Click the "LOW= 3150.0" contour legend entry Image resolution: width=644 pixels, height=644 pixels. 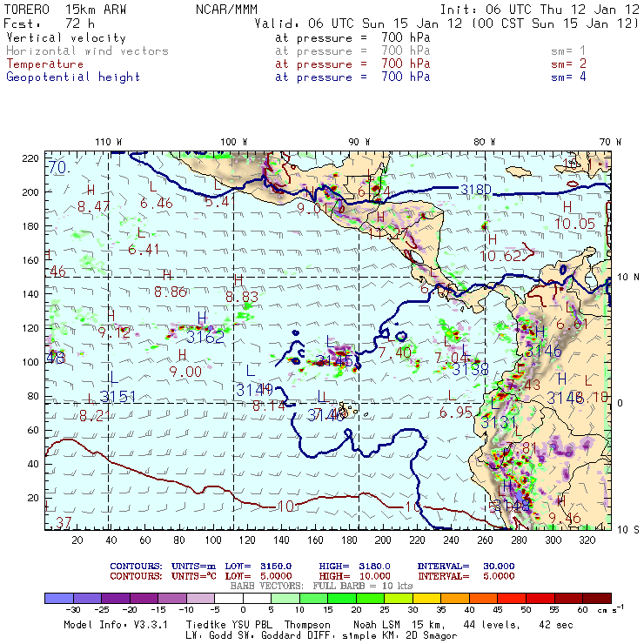[x=258, y=567]
